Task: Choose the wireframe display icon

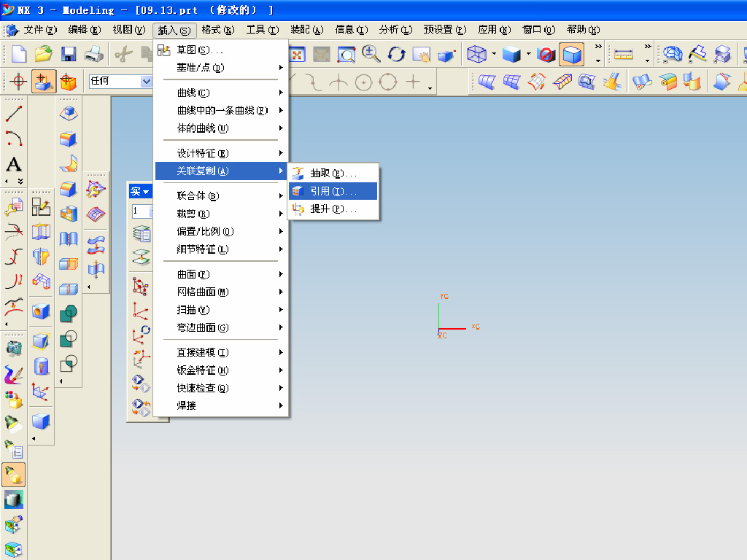Action: (476, 54)
